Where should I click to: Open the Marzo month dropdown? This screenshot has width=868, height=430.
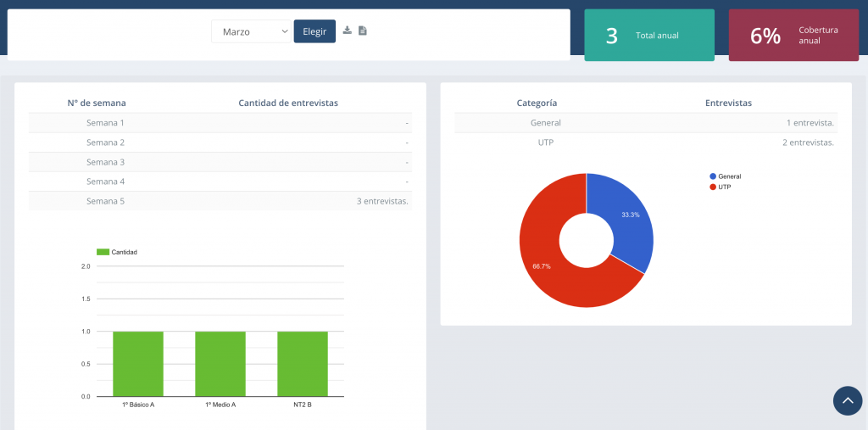pos(251,31)
